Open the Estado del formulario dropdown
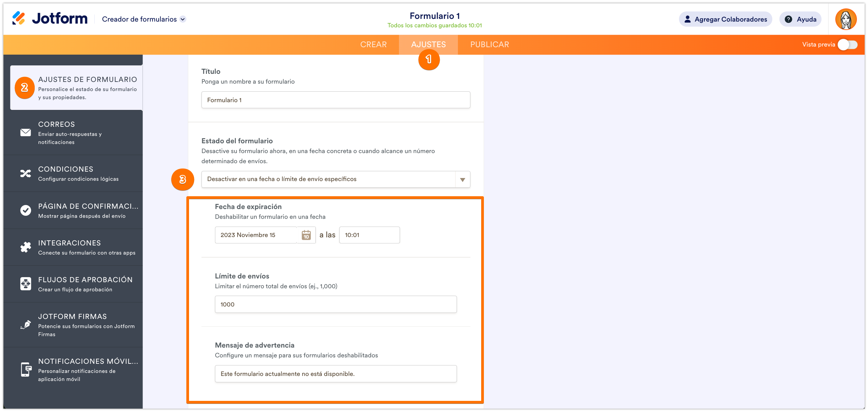Image resolution: width=868 pixels, height=412 pixels. coord(336,179)
